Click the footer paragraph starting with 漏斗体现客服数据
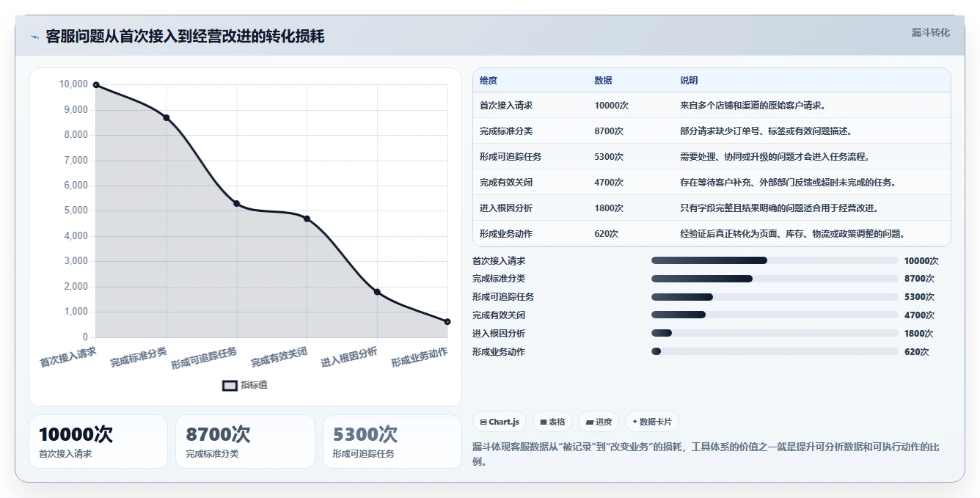 click(706, 454)
